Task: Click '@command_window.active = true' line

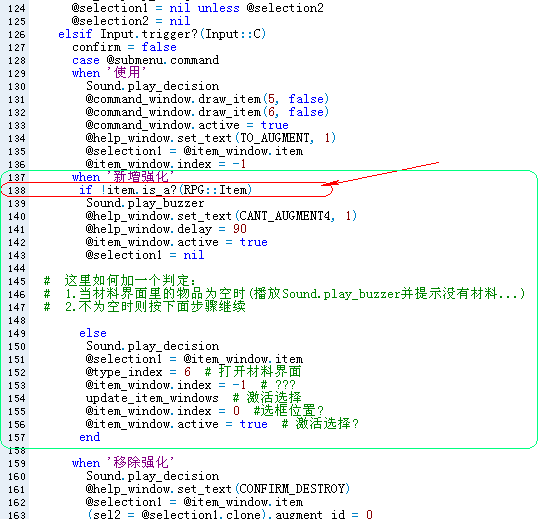Action: (187, 125)
